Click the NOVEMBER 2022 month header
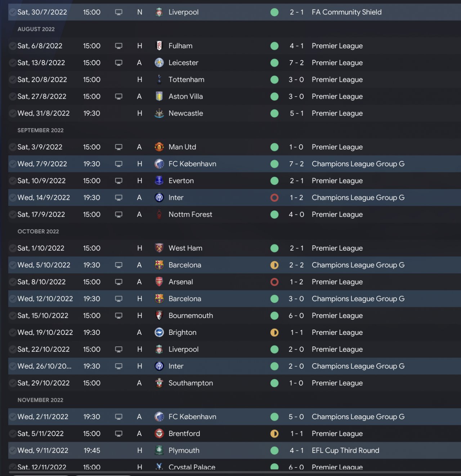 pyautogui.click(x=40, y=400)
